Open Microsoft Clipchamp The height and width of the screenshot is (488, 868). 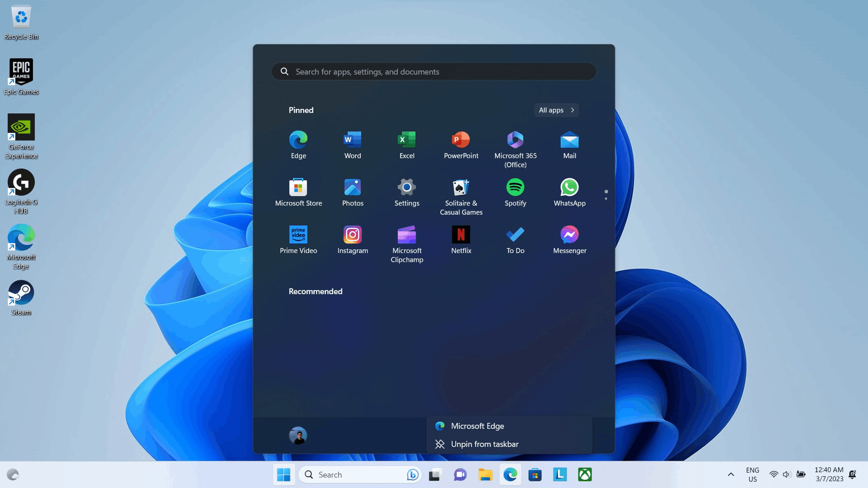pyautogui.click(x=407, y=243)
